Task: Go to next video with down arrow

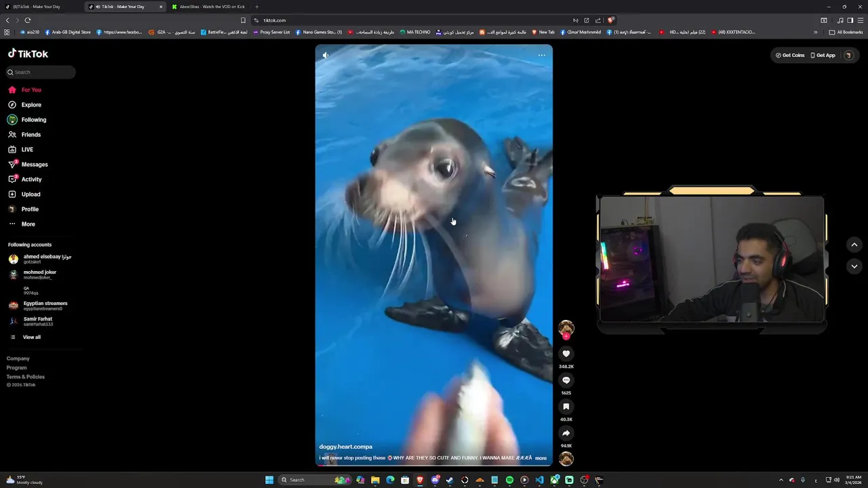Action: tap(854, 266)
